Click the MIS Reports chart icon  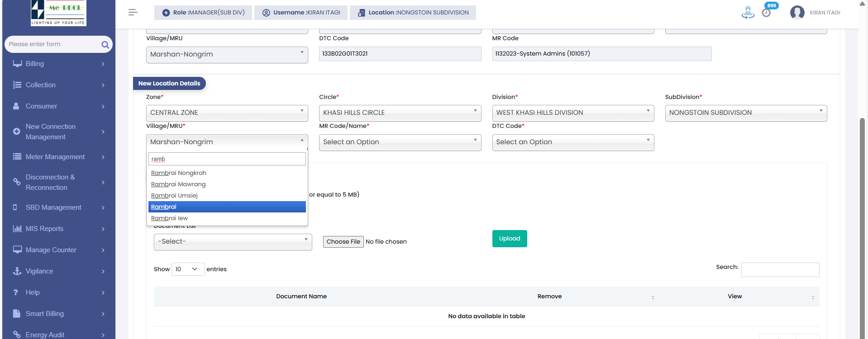click(x=17, y=229)
